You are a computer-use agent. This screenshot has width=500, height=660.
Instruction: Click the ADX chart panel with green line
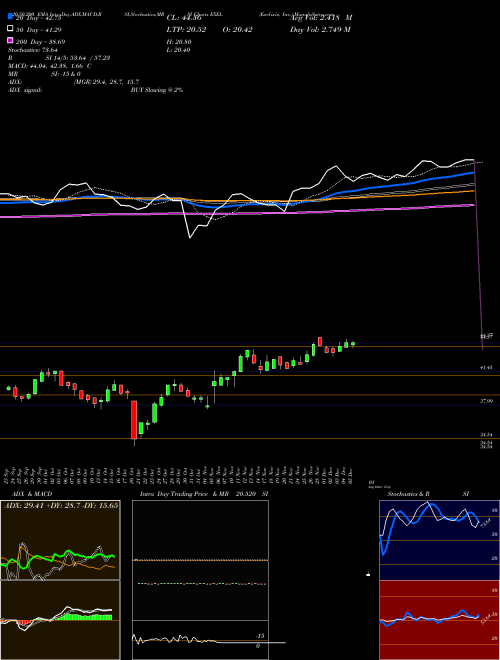pyautogui.click(x=60, y=540)
